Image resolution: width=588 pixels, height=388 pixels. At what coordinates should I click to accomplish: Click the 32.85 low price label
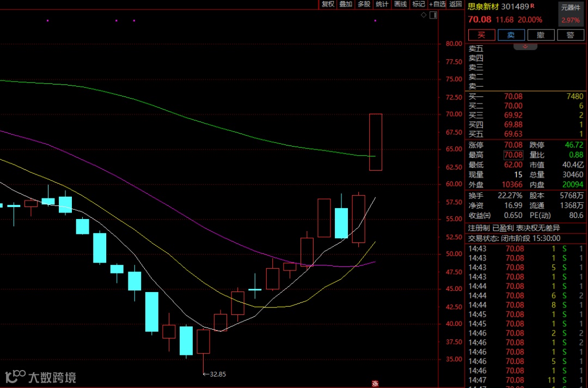[x=217, y=374]
